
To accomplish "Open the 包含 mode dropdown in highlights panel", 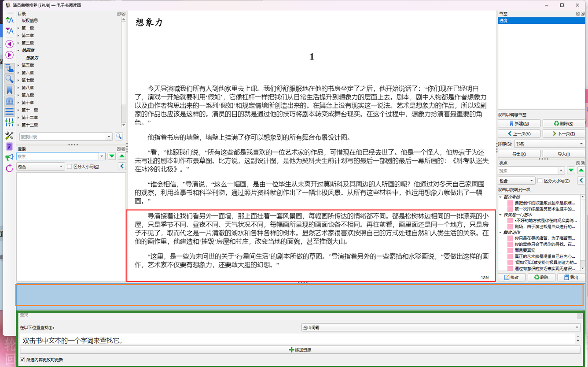I will (x=517, y=181).
